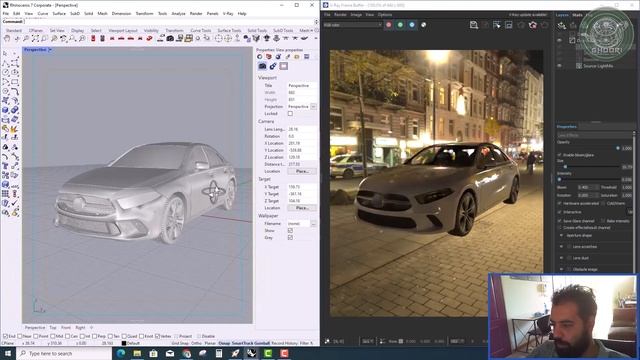640x360 pixels.
Task: Toggle the Vertex osnap checkbox
Action: 158,336
